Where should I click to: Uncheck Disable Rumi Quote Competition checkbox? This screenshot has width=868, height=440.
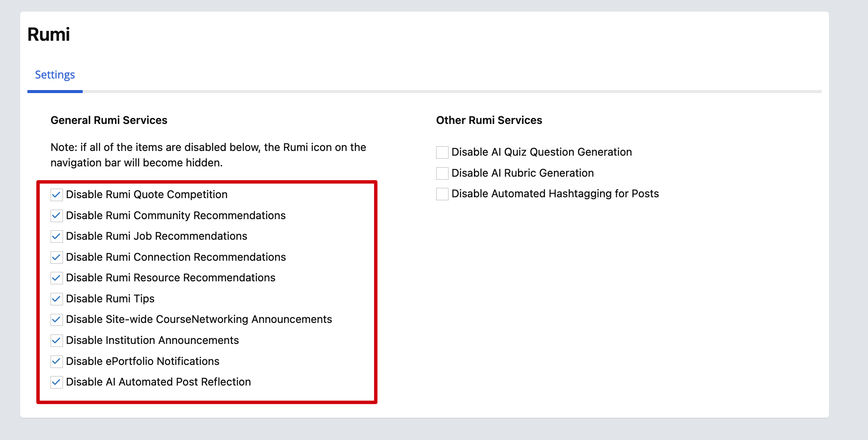(x=57, y=195)
